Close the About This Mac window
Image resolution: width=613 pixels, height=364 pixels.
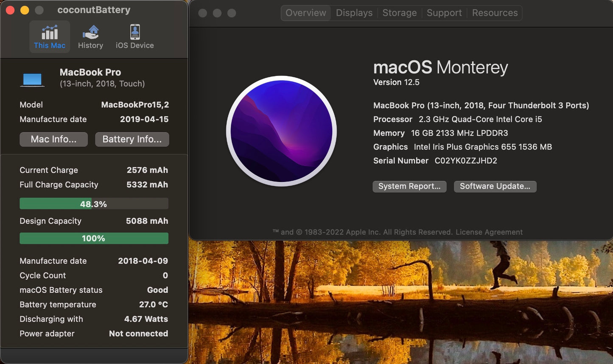click(x=203, y=13)
